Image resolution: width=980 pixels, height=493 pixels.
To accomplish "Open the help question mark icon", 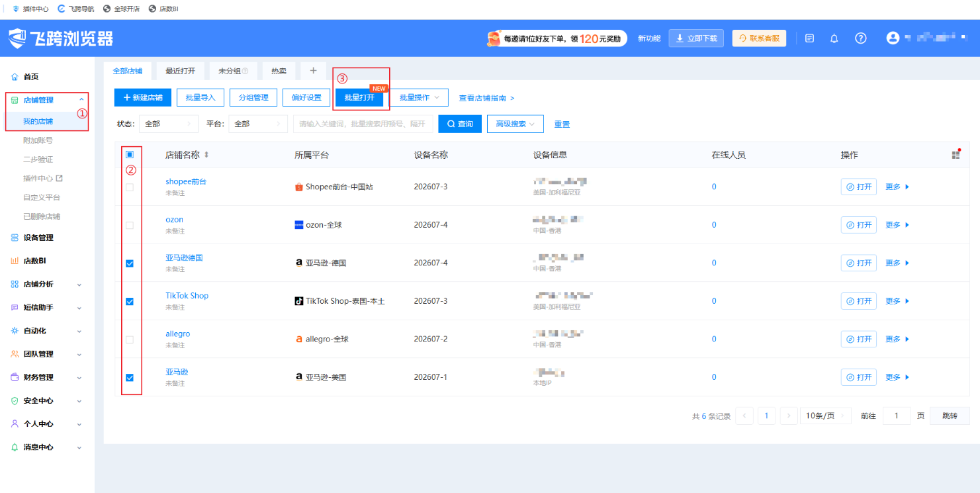I will [x=861, y=38].
